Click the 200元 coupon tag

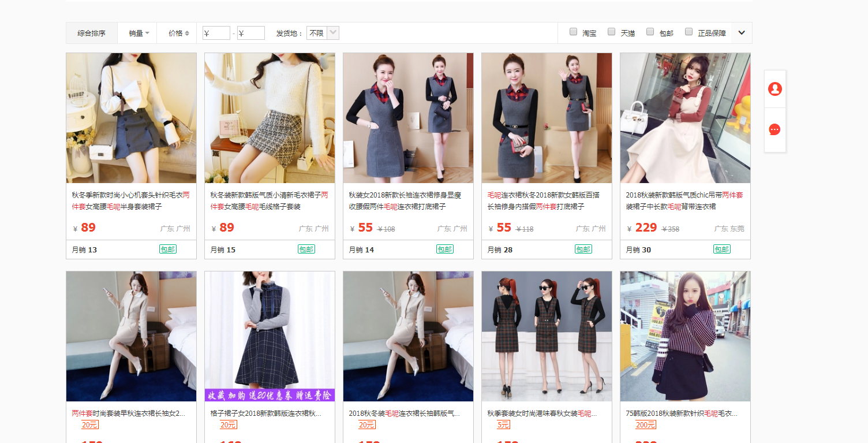click(645, 425)
